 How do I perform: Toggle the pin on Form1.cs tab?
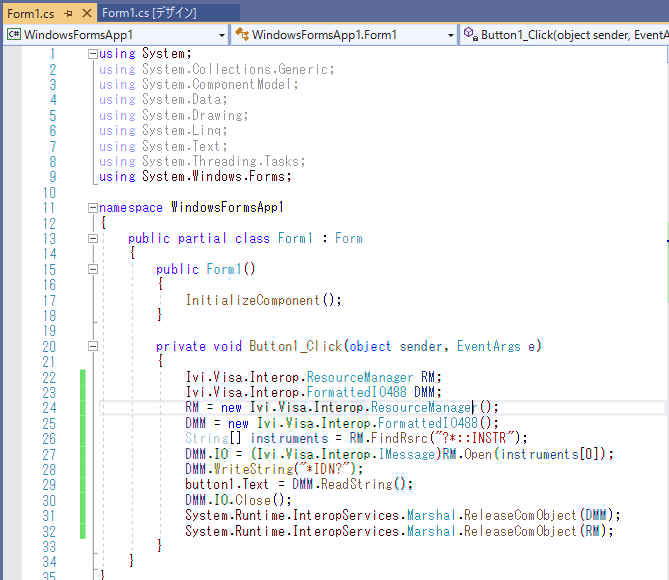[68, 14]
